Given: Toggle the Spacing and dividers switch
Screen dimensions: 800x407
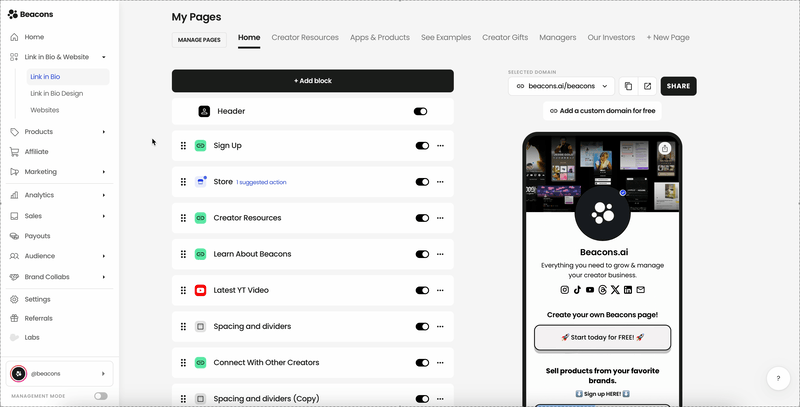Looking at the screenshot, I should 422,327.
